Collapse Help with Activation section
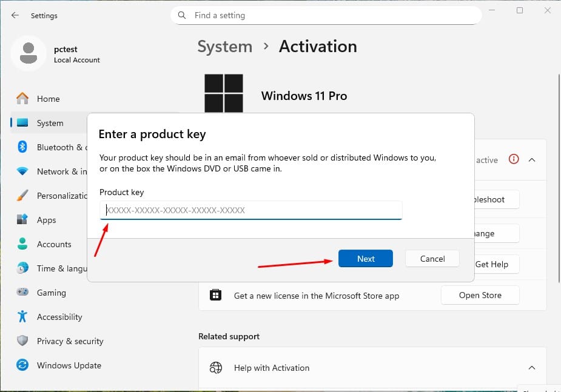 pyautogui.click(x=532, y=368)
